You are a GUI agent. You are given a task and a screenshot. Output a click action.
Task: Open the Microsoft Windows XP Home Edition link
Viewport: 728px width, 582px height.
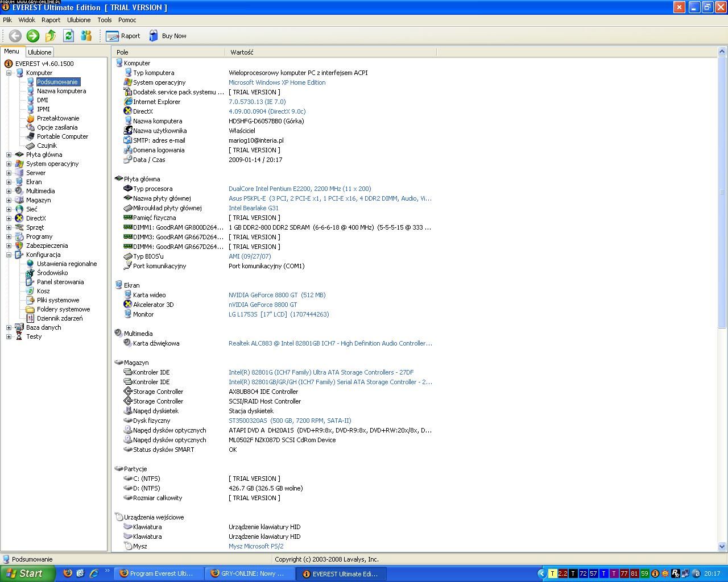tap(277, 82)
